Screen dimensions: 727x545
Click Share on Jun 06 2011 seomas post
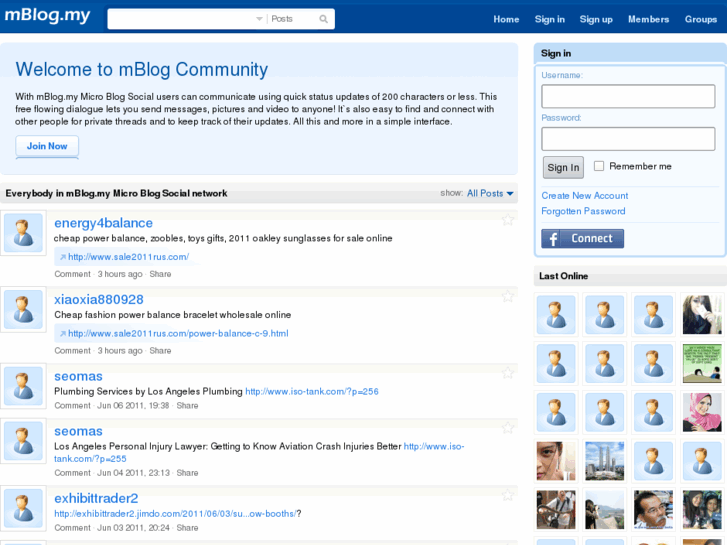click(187, 405)
